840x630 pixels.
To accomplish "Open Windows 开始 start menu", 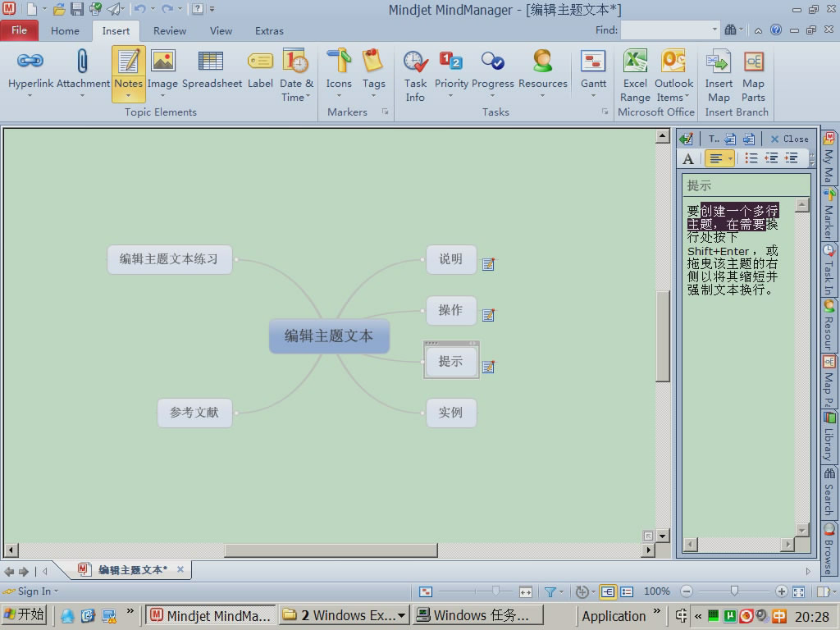I will click(24, 615).
